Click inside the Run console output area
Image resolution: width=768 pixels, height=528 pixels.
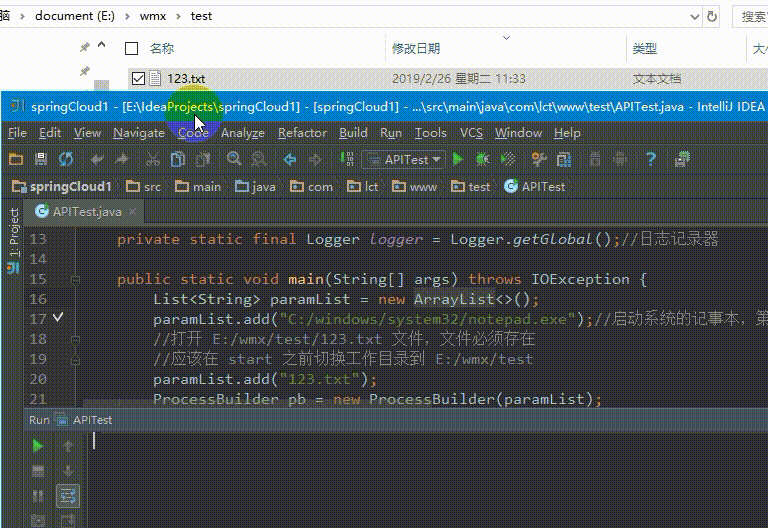pos(426,480)
